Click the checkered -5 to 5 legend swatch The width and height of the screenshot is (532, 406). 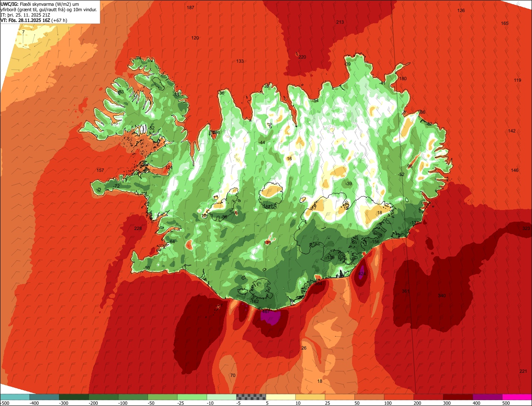251,397
